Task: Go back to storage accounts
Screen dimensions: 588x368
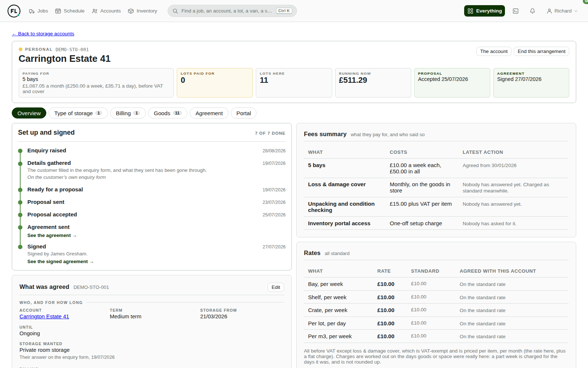Action: pyautogui.click(x=43, y=34)
